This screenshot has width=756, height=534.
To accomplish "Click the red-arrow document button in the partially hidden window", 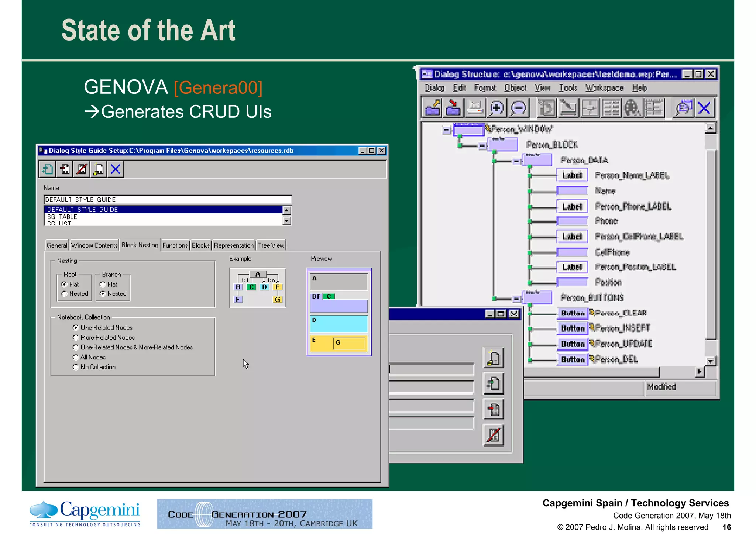I will point(494,409).
